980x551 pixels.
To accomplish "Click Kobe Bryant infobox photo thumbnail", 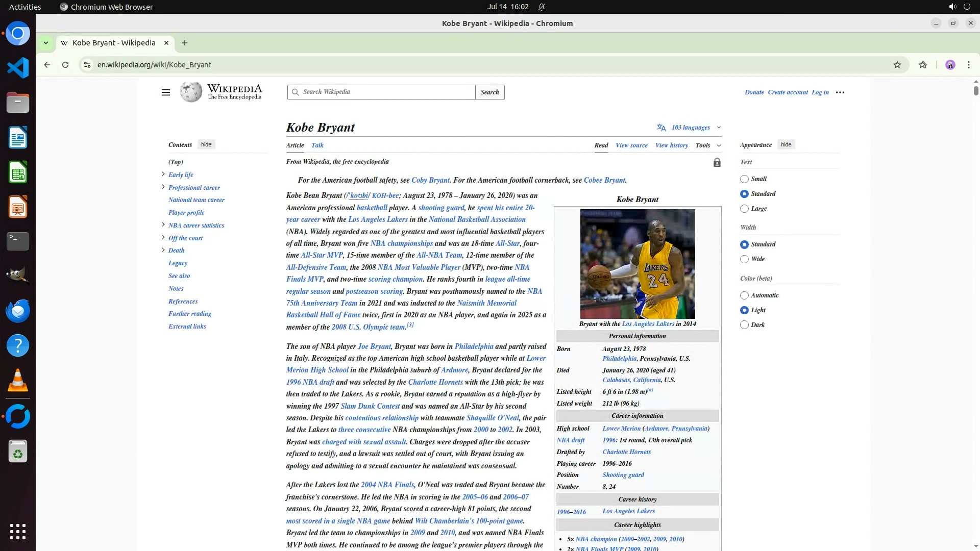I will click(x=637, y=264).
